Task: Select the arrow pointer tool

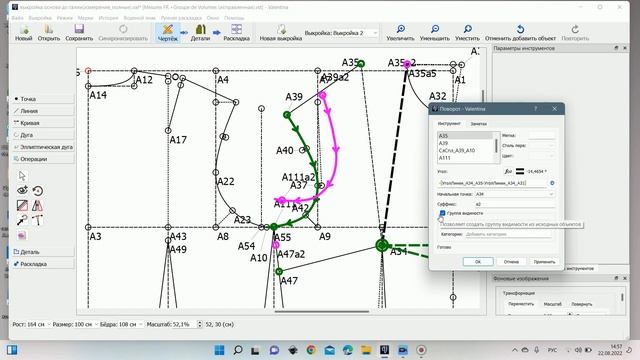Action: (x=22, y=176)
